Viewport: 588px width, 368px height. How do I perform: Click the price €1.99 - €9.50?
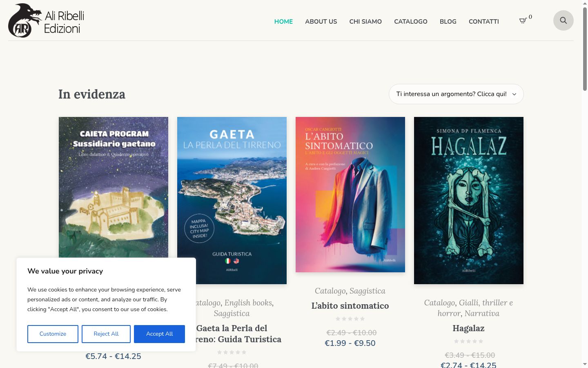[x=350, y=343]
